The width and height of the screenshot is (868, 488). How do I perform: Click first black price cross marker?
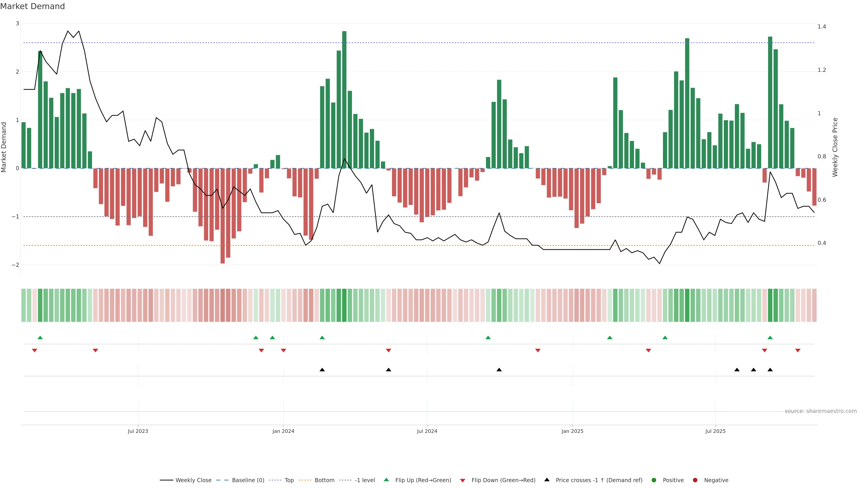click(x=322, y=370)
